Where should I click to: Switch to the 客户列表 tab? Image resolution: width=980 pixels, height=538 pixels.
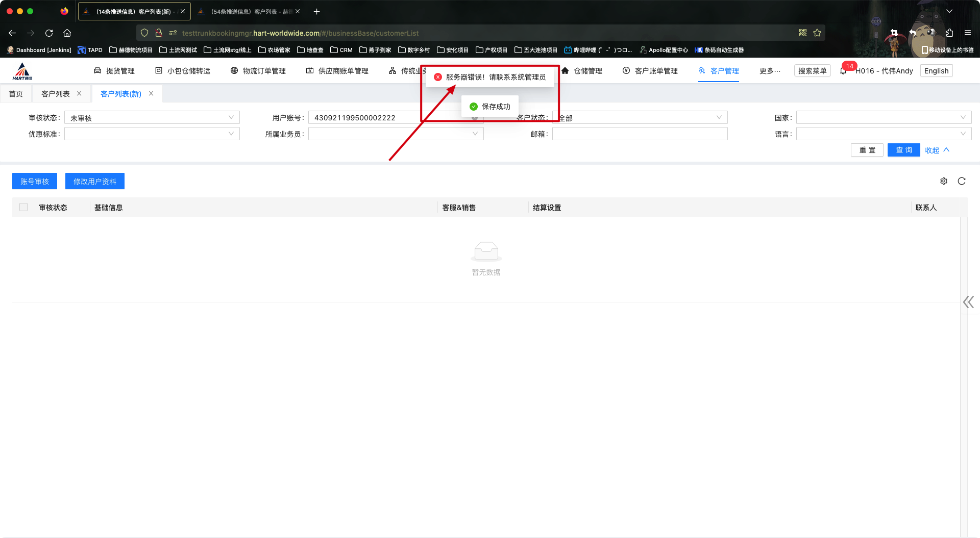[x=56, y=94]
